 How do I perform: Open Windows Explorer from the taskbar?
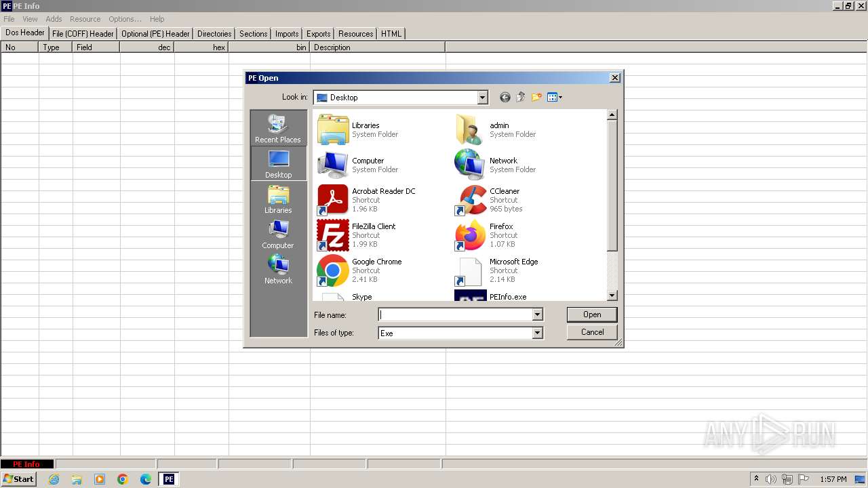pos(77,479)
